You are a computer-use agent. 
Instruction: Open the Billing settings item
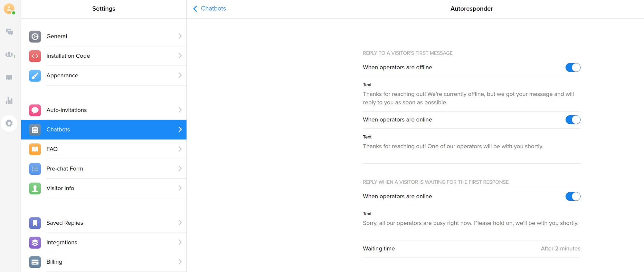click(104, 262)
